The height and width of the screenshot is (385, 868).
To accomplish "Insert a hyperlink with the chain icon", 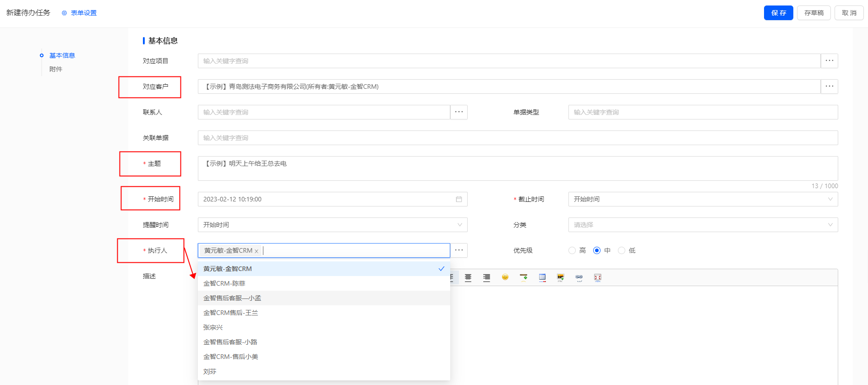I will [x=579, y=277].
